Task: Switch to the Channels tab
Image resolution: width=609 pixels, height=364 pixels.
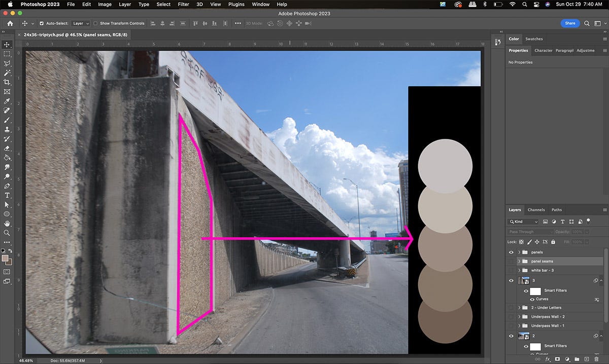Action: click(x=536, y=209)
